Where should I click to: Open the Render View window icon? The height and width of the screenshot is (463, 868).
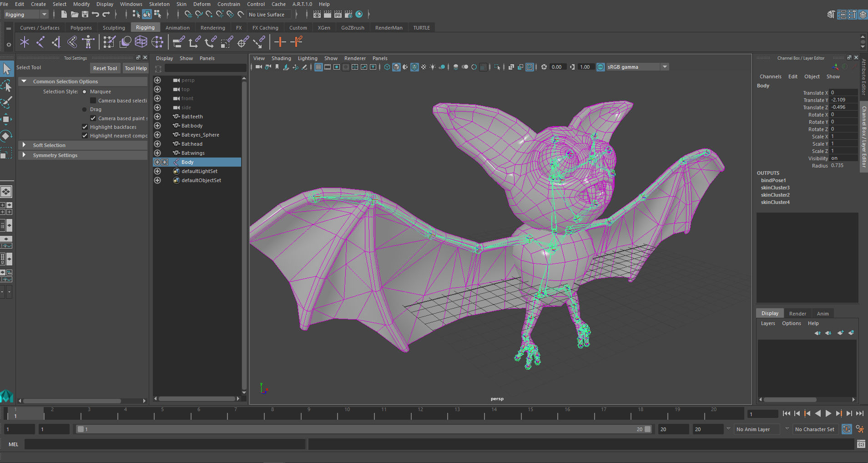click(x=317, y=15)
